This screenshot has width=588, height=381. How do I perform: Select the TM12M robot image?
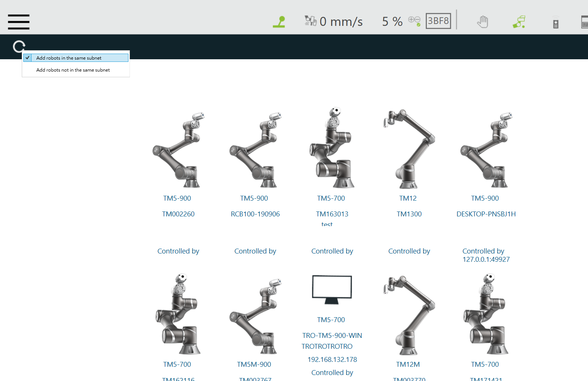(409, 315)
